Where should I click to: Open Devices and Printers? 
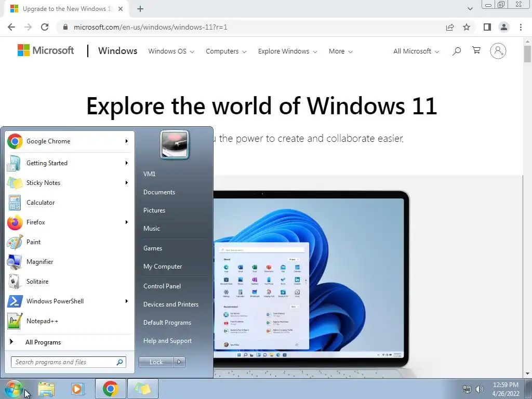pyautogui.click(x=170, y=304)
